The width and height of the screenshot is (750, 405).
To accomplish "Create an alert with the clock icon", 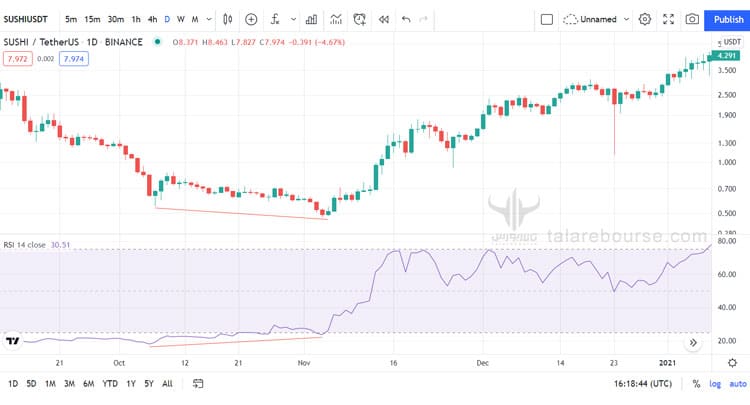I will tap(360, 20).
